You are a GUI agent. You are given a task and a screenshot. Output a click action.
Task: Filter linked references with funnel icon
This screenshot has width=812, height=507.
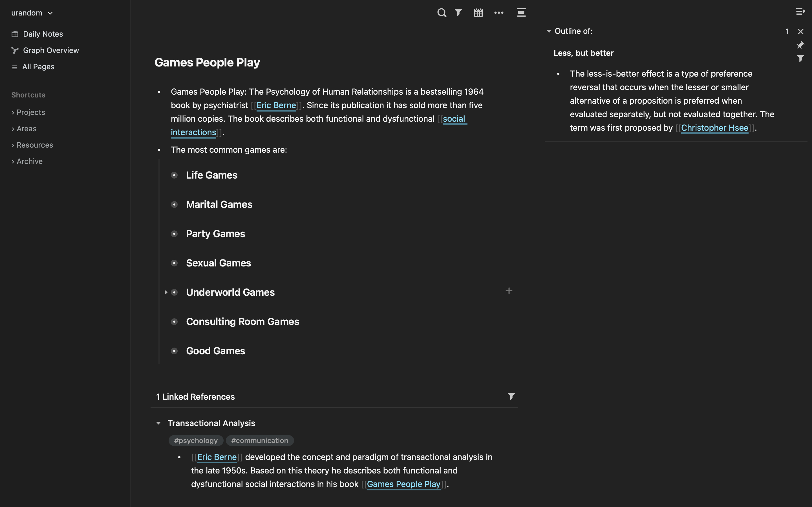click(x=511, y=396)
